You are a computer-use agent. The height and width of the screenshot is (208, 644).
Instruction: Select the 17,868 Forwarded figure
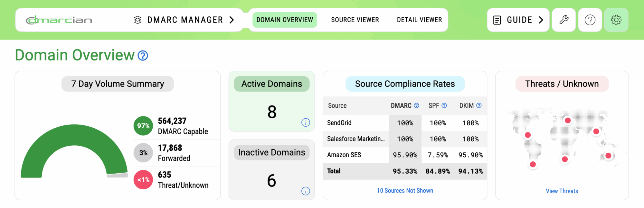coord(174,153)
